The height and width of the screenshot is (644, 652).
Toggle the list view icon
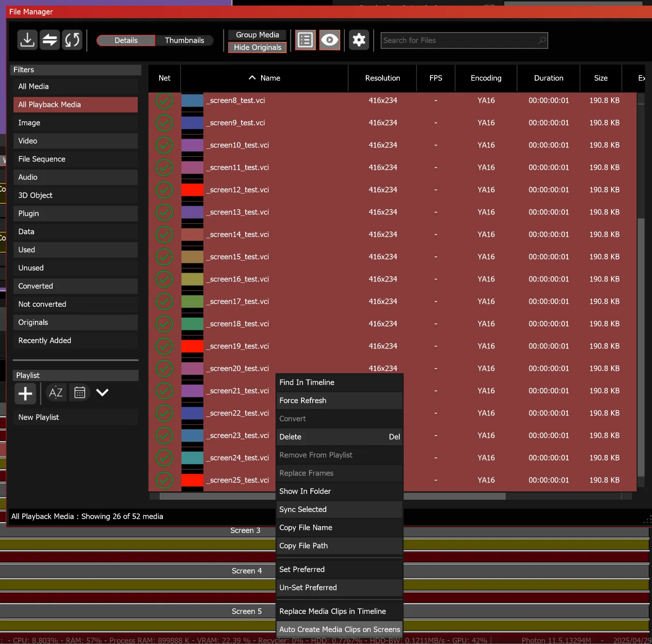305,40
